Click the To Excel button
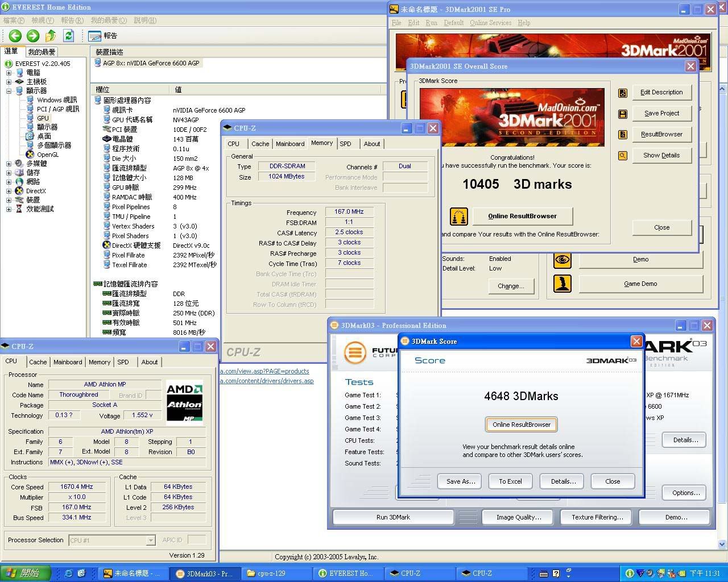This screenshot has width=728, height=582. 510,481
